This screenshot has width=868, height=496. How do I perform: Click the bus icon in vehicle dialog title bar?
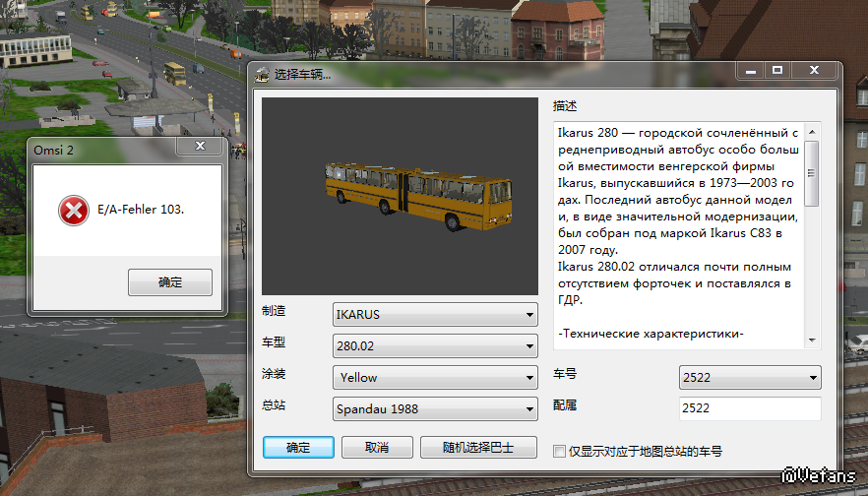click(262, 74)
